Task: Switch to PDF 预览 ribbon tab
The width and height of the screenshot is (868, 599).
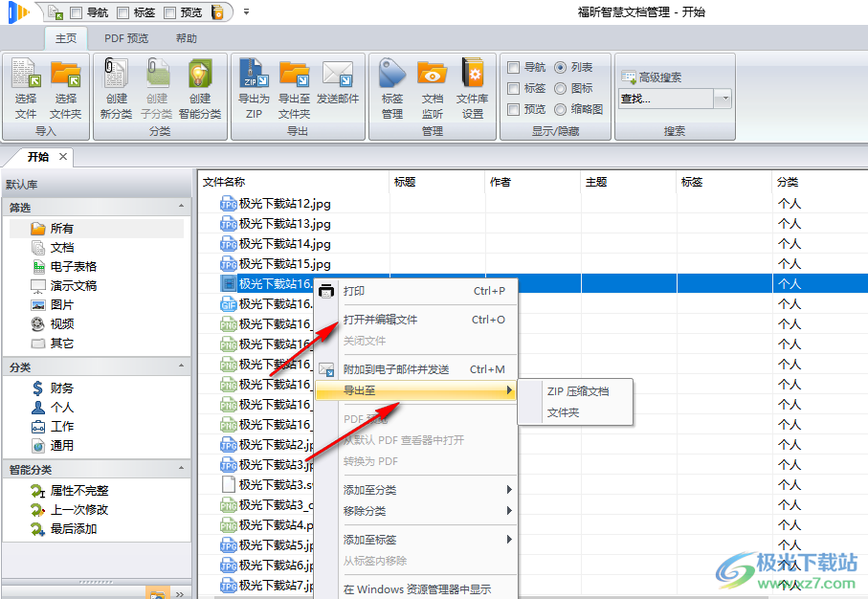Action: point(126,38)
